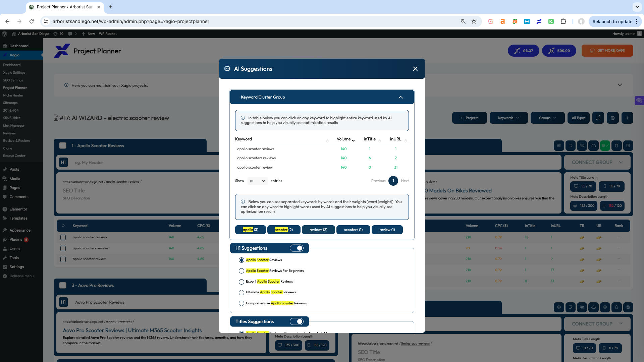Click the 'reviews (2)' word chip
This screenshot has width=644, height=362.
click(x=318, y=230)
